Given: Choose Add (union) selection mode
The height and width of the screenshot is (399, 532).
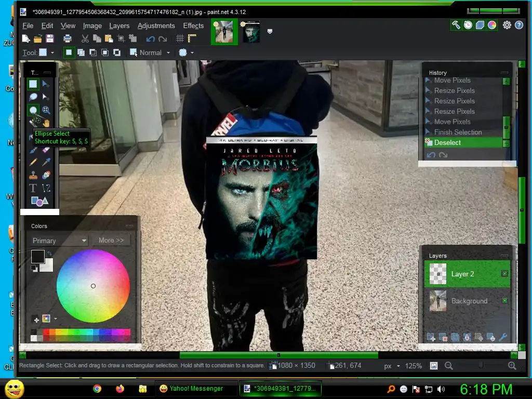Looking at the screenshot, I should (81, 52).
